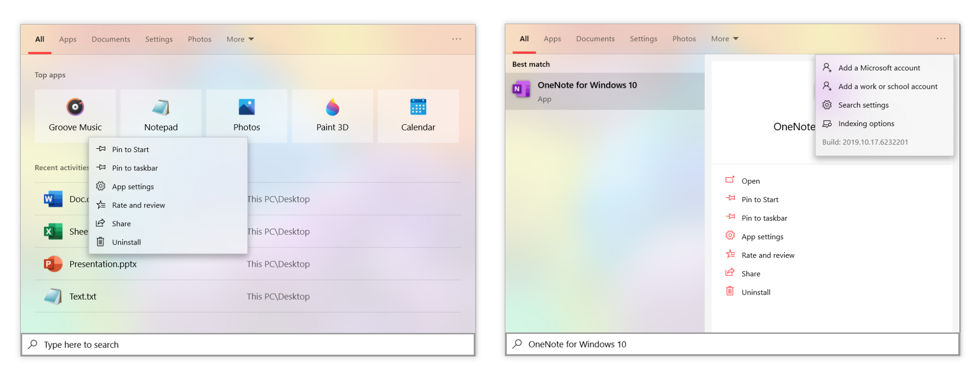Expand the More dropdown in right window
Screen dimensions: 980x375
pos(724,39)
